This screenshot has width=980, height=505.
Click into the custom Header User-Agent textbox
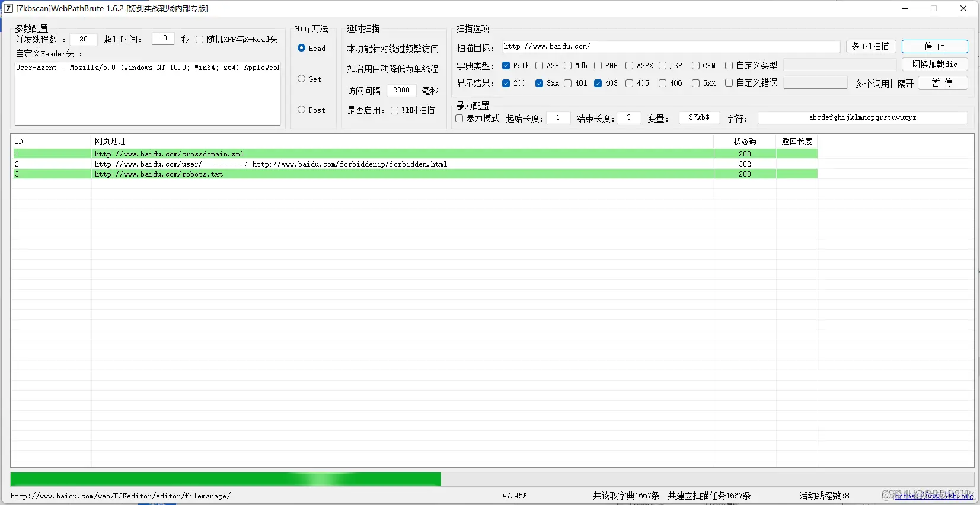tap(148, 93)
